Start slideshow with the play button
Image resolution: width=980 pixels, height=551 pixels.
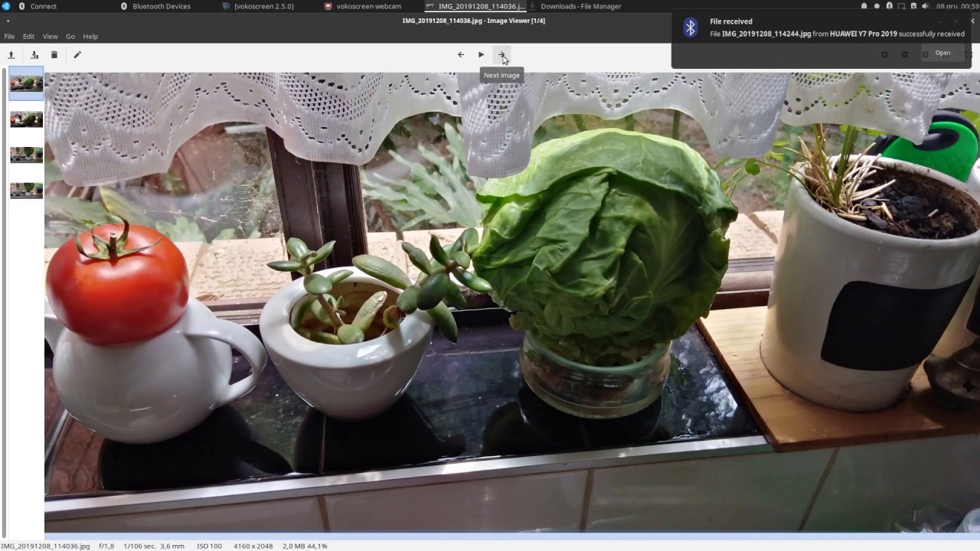[x=481, y=54]
